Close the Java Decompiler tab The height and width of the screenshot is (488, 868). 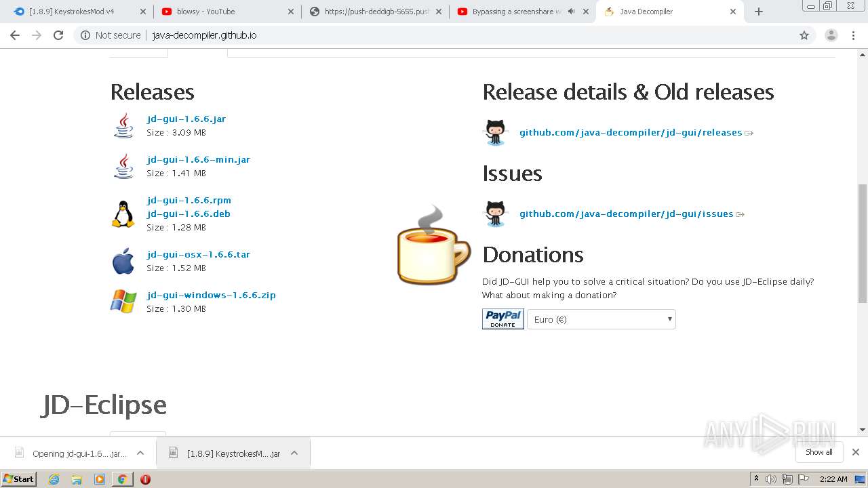733,12
